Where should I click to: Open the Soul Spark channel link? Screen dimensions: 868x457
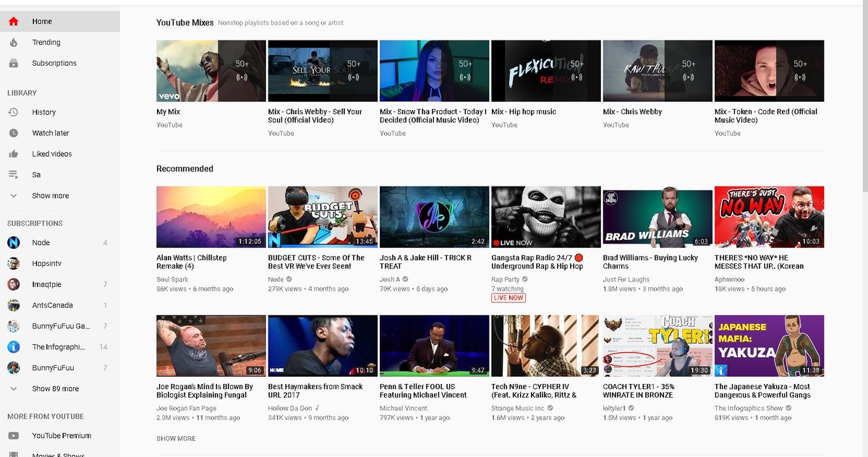point(172,279)
